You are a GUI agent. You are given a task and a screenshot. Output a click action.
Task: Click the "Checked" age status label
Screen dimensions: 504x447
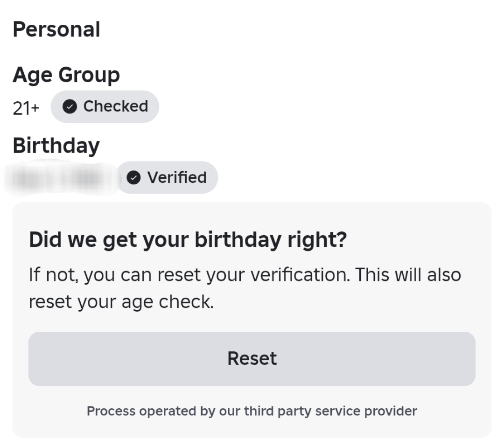coord(115,106)
